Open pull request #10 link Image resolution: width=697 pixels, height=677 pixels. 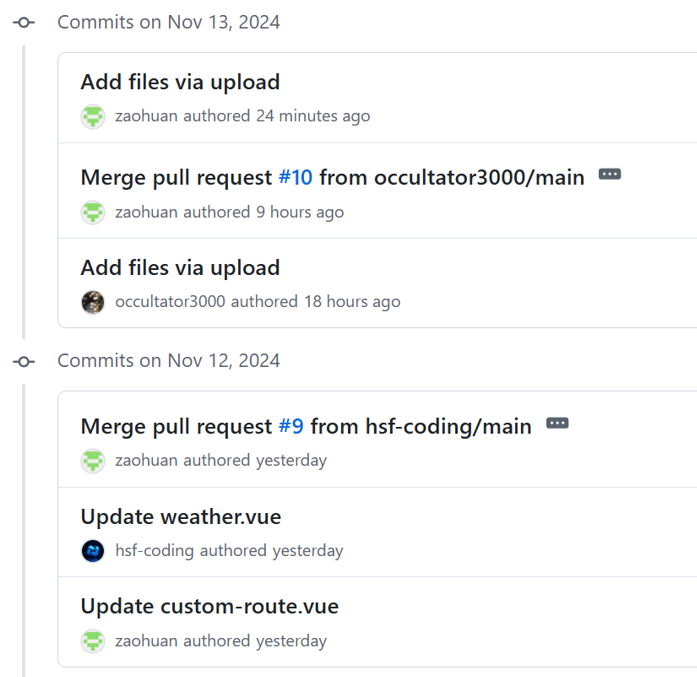295,178
